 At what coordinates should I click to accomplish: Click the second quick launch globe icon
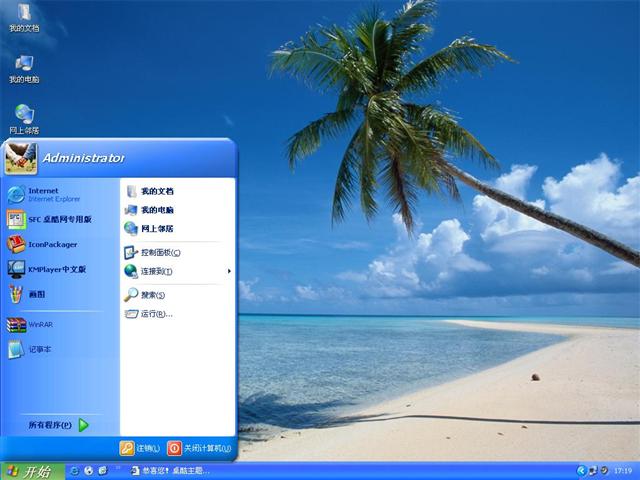point(89,471)
